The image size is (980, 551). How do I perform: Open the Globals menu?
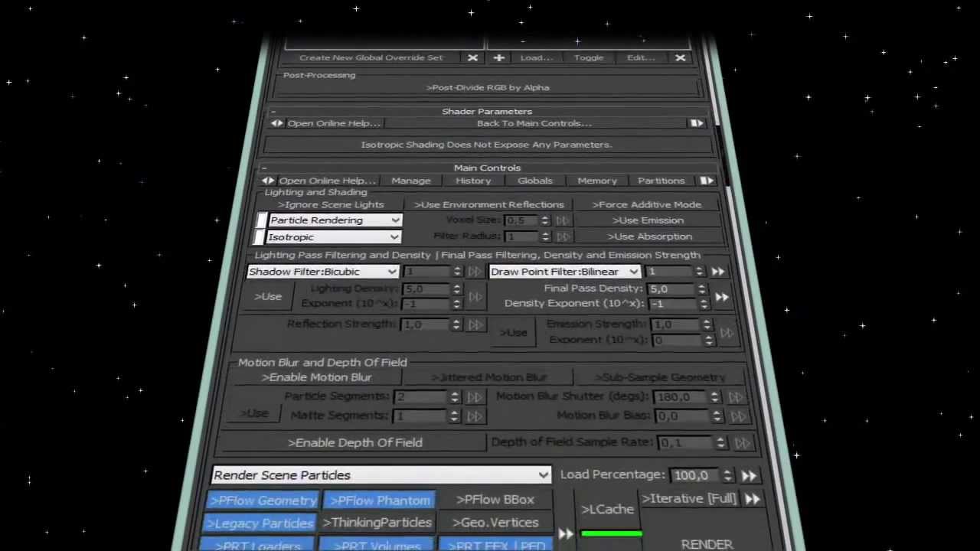click(535, 181)
